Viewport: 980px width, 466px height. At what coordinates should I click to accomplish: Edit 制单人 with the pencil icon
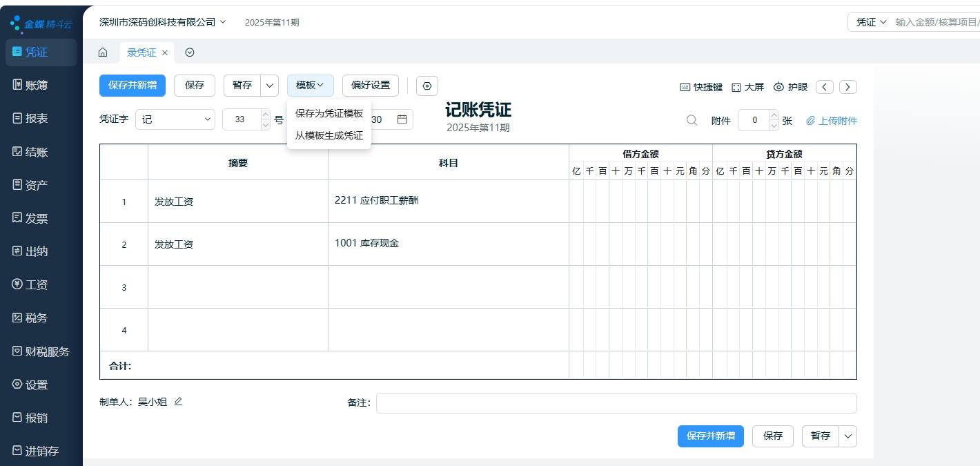(178, 401)
